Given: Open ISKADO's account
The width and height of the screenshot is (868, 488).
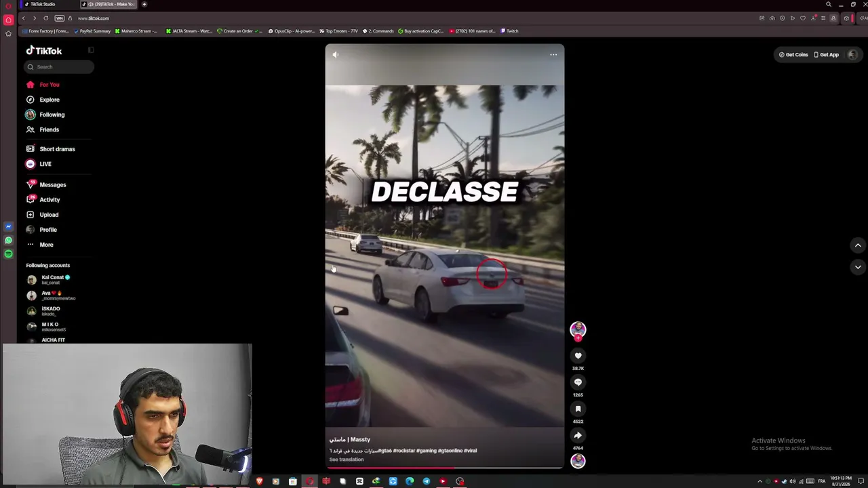Looking at the screenshot, I should (44, 311).
